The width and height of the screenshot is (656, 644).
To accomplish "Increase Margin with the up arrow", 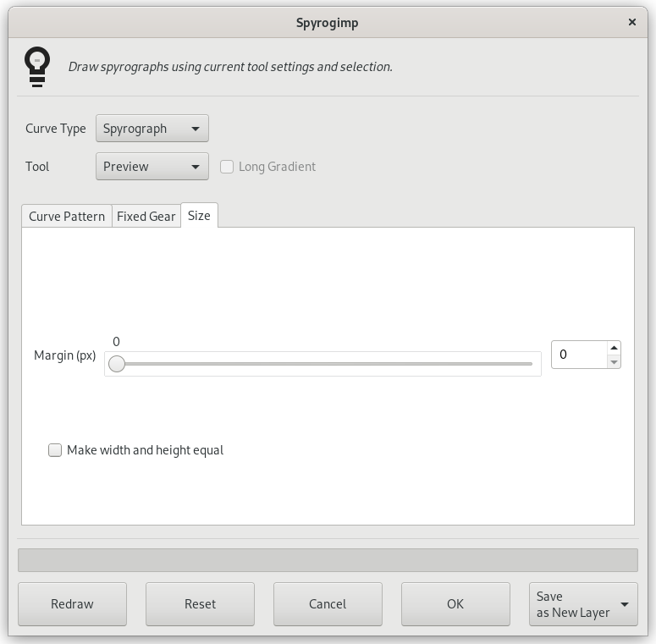I will (614, 348).
